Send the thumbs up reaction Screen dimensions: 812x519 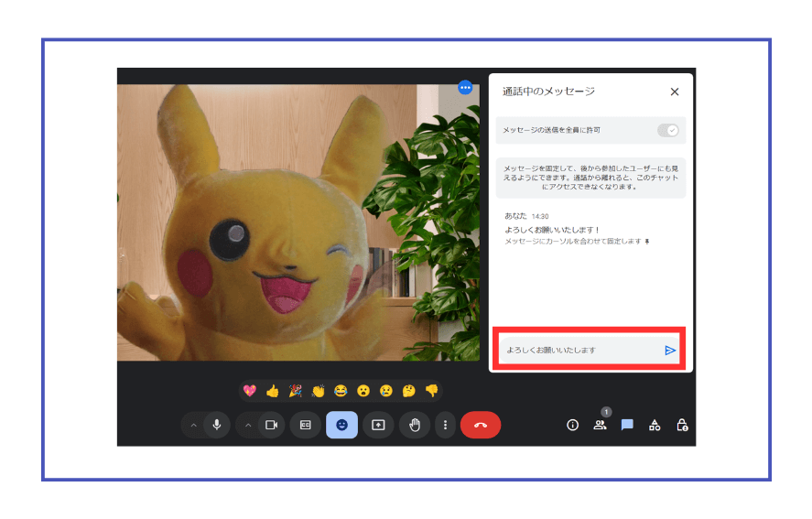(x=272, y=391)
